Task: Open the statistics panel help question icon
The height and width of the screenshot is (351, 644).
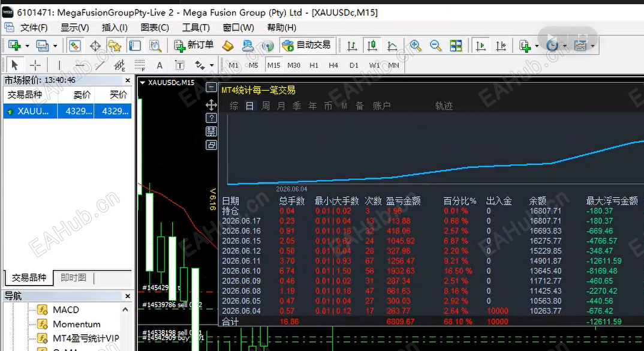Action: (211, 118)
